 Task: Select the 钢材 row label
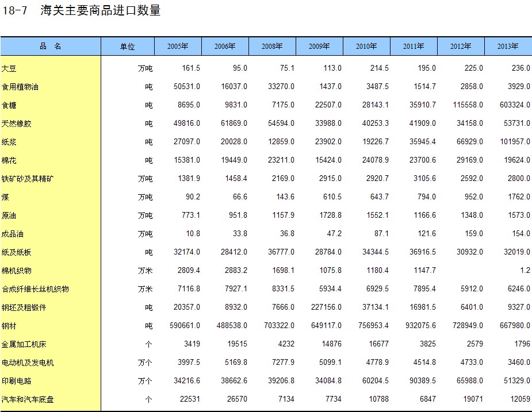pos(9,326)
